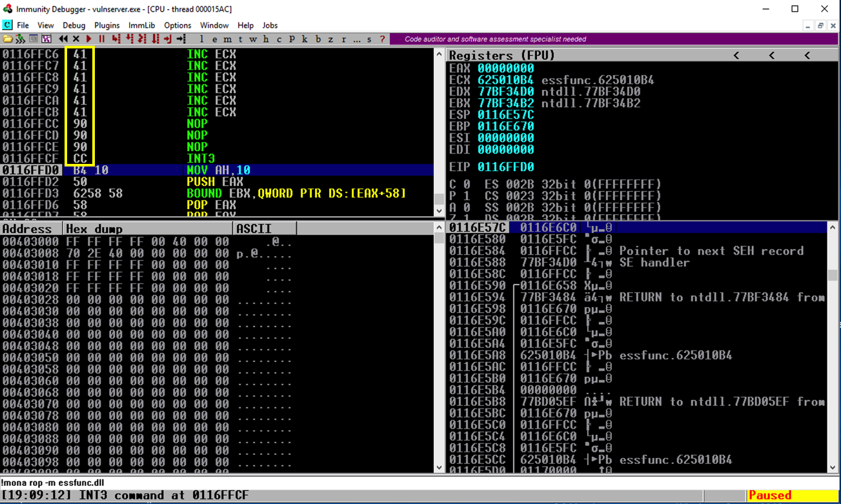Open the View menu
Screen dimensions: 841x504
[46, 25]
